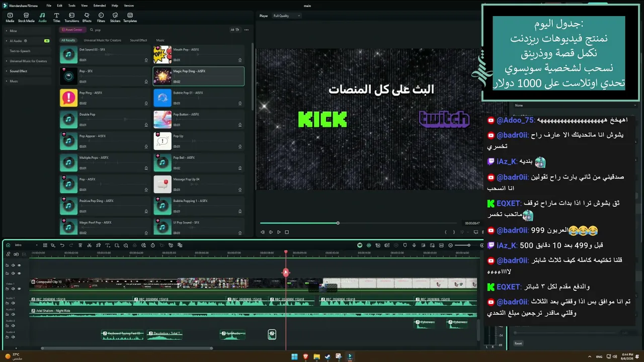Viewport: 644px width, 362px height.
Task: Toggle visibility of the Video 1 track
Action: (x=19, y=289)
